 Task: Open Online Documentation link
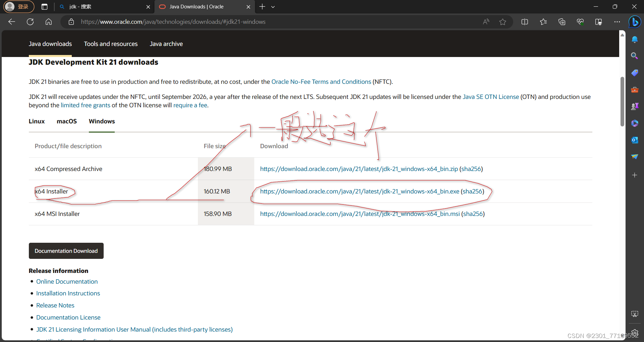point(67,282)
